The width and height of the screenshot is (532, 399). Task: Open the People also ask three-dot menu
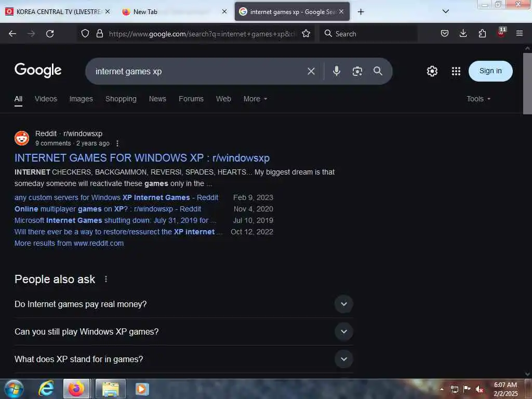pos(106,279)
